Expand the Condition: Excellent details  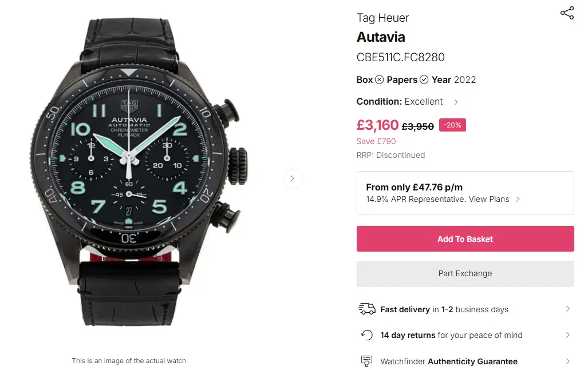click(456, 102)
